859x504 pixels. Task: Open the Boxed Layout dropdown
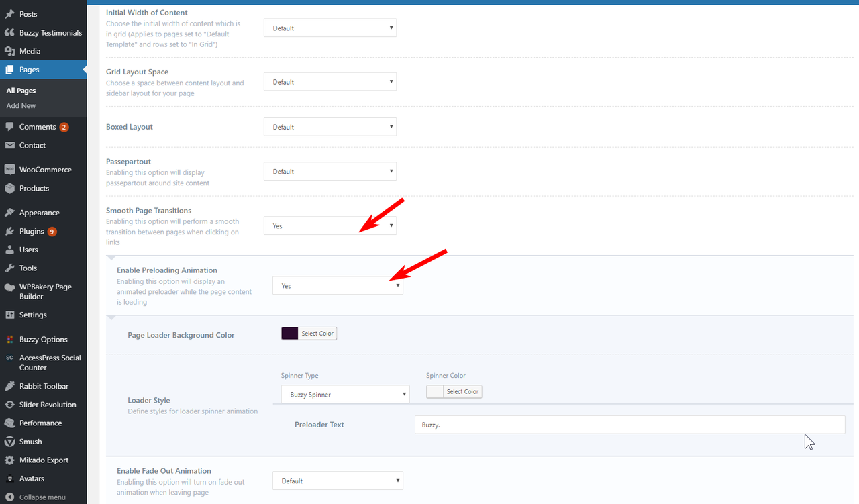point(330,127)
